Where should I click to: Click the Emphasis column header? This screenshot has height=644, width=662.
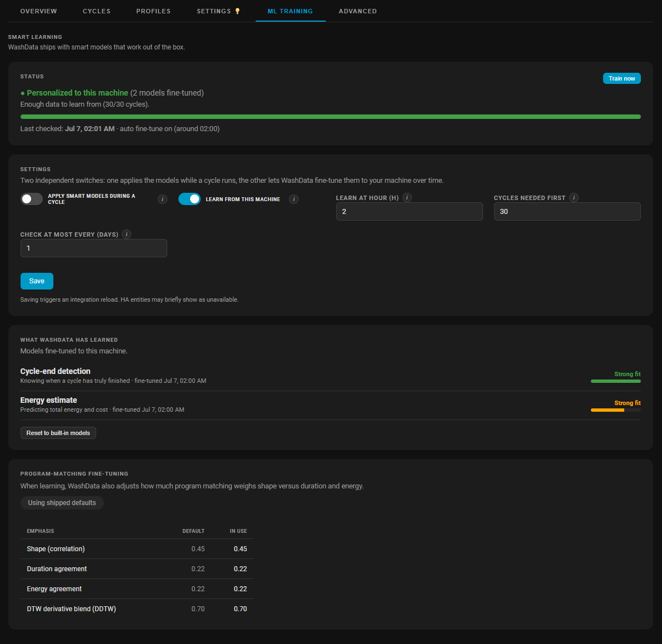pyautogui.click(x=41, y=531)
